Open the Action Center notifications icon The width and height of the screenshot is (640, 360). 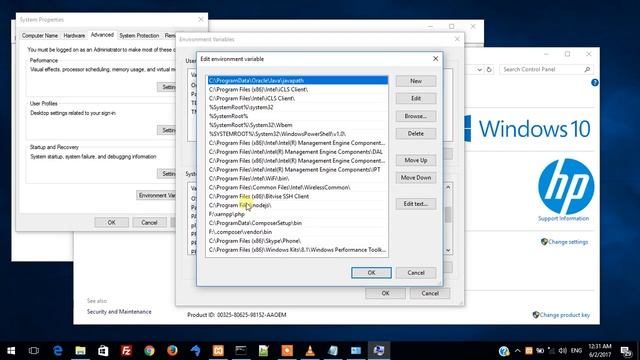(x=626, y=351)
